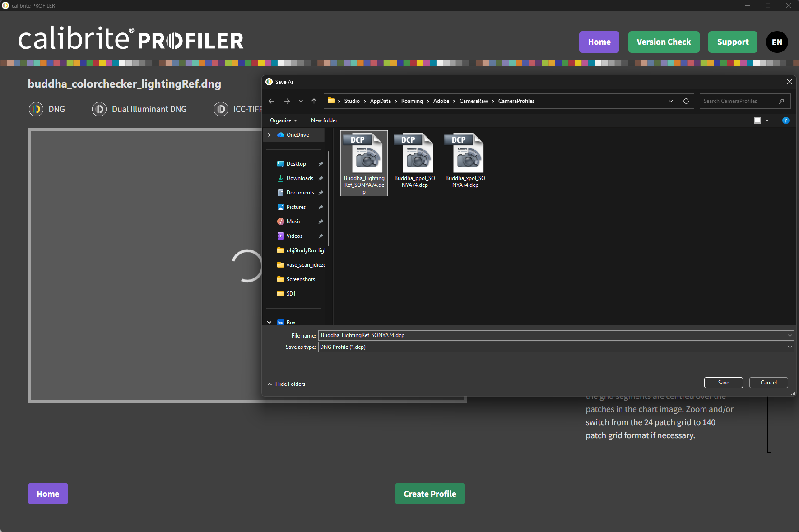Image resolution: width=799 pixels, height=532 pixels.
Task: Click the instructions panel vertical scrollbar
Action: (x=769, y=424)
